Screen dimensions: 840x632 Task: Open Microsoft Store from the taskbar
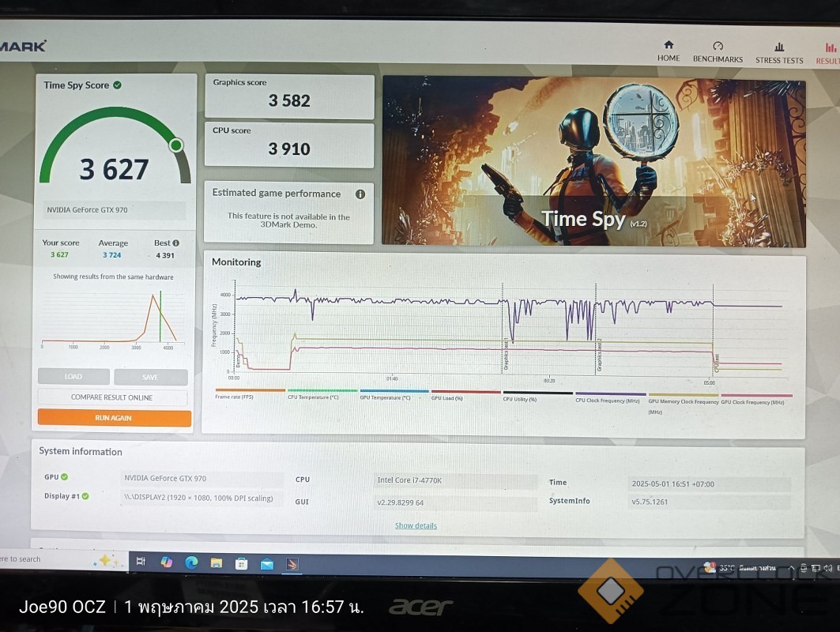pyautogui.click(x=242, y=563)
